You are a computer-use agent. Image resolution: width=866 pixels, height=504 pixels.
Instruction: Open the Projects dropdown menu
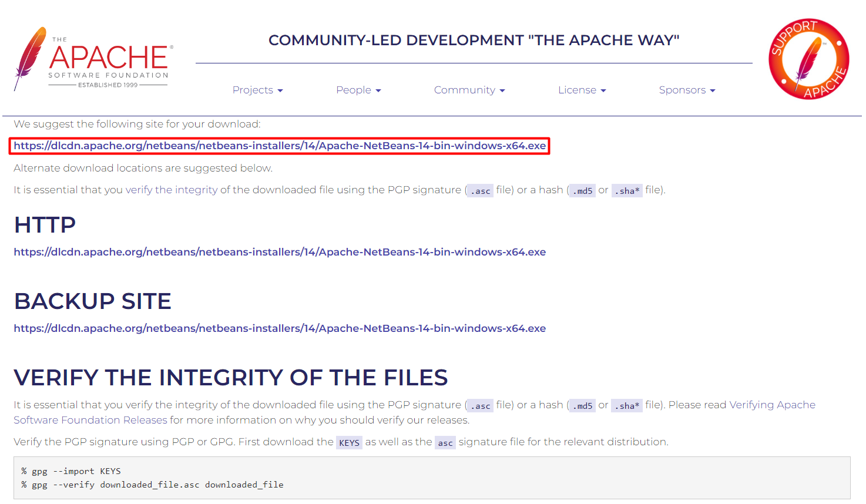point(257,90)
